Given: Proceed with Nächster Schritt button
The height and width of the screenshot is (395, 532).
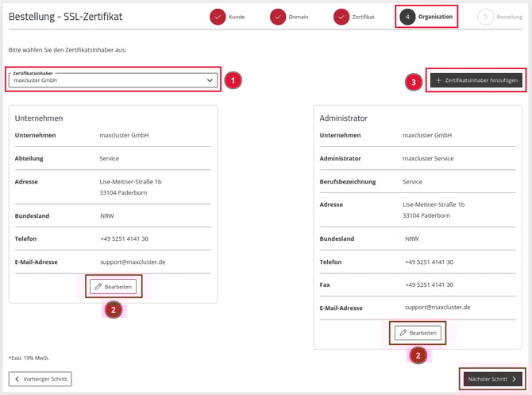Looking at the screenshot, I should [492, 379].
